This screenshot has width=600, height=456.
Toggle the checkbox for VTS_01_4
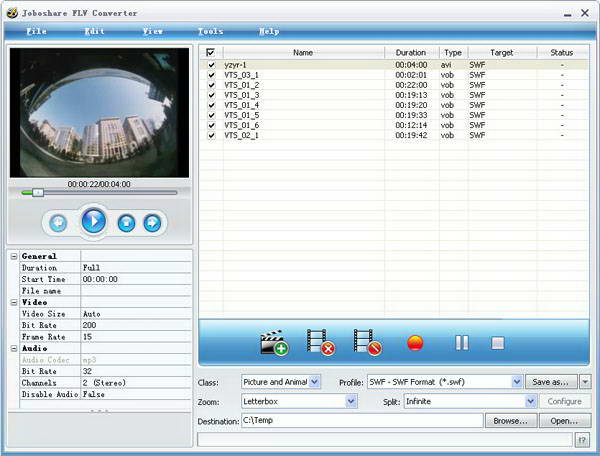click(x=211, y=105)
